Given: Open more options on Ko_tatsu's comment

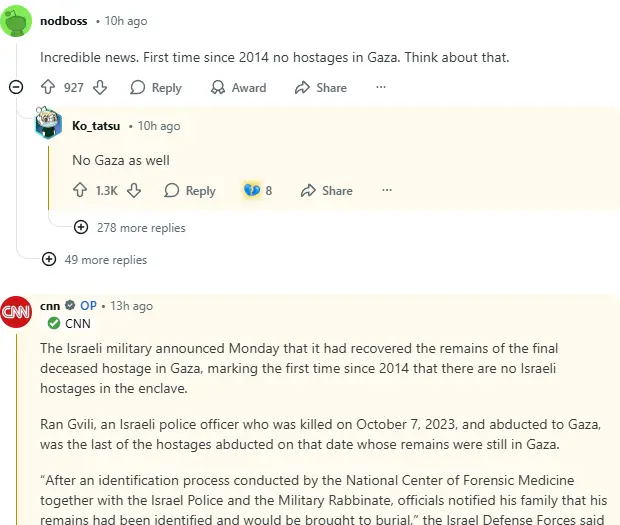Looking at the screenshot, I should [x=386, y=190].
